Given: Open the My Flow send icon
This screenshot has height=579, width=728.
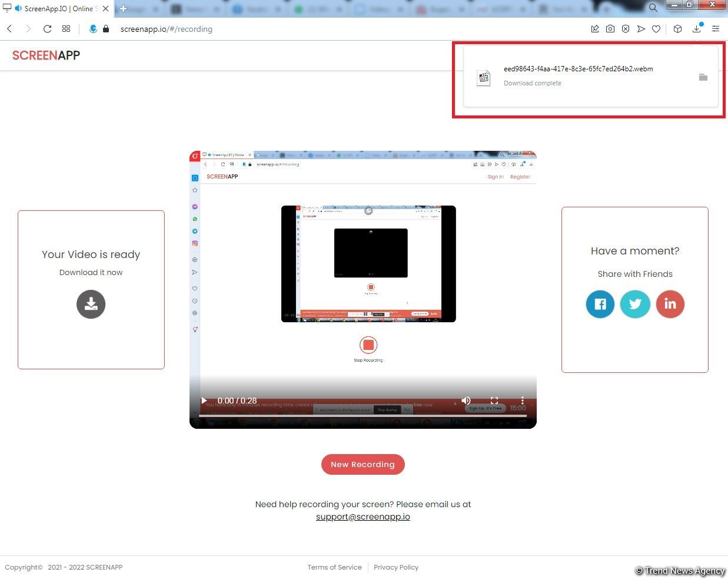Looking at the screenshot, I should (x=641, y=29).
